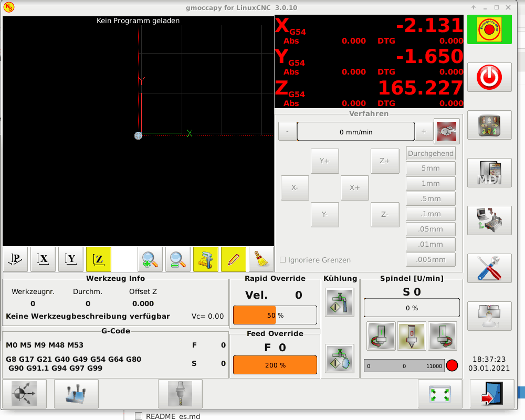Viewport: 525px width, 420px height.
Task: Jog the Y axis positive with Y+
Action: pyautogui.click(x=324, y=161)
